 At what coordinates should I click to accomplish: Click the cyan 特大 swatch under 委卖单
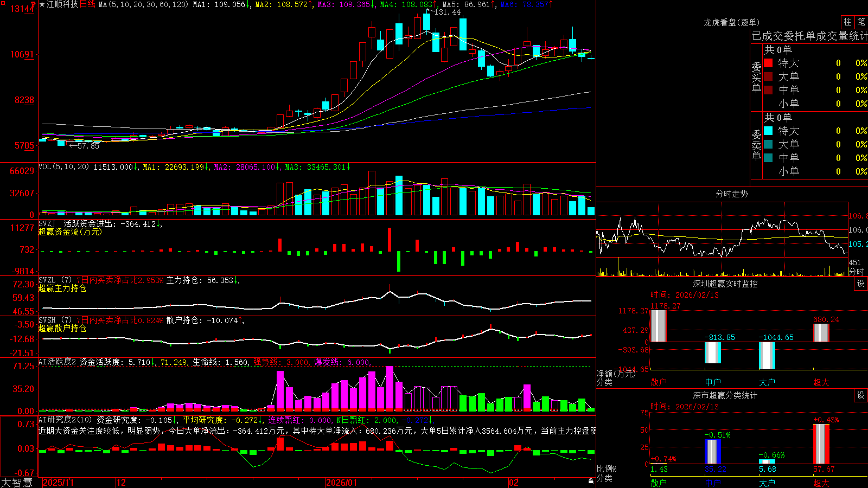pyautogui.click(x=768, y=131)
